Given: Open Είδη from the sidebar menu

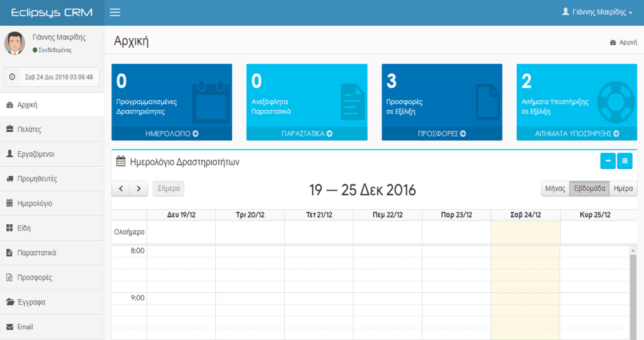Looking at the screenshot, I should coord(52,228).
